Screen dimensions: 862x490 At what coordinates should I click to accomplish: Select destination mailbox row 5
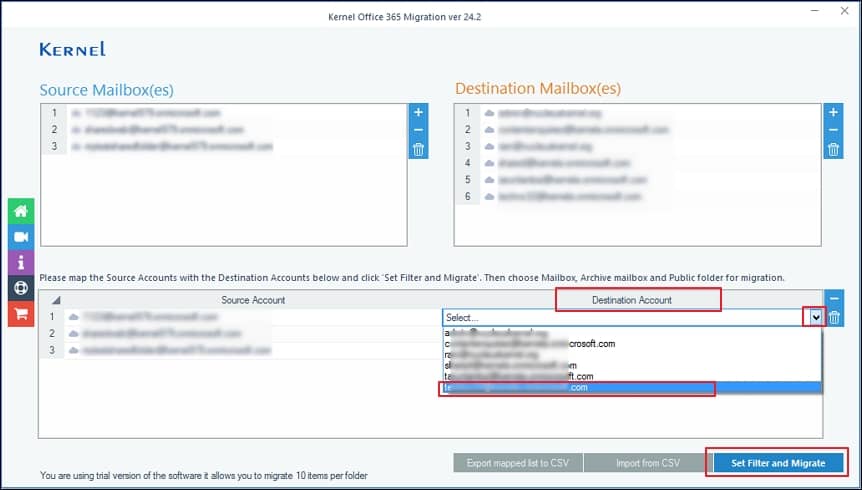tap(638, 180)
